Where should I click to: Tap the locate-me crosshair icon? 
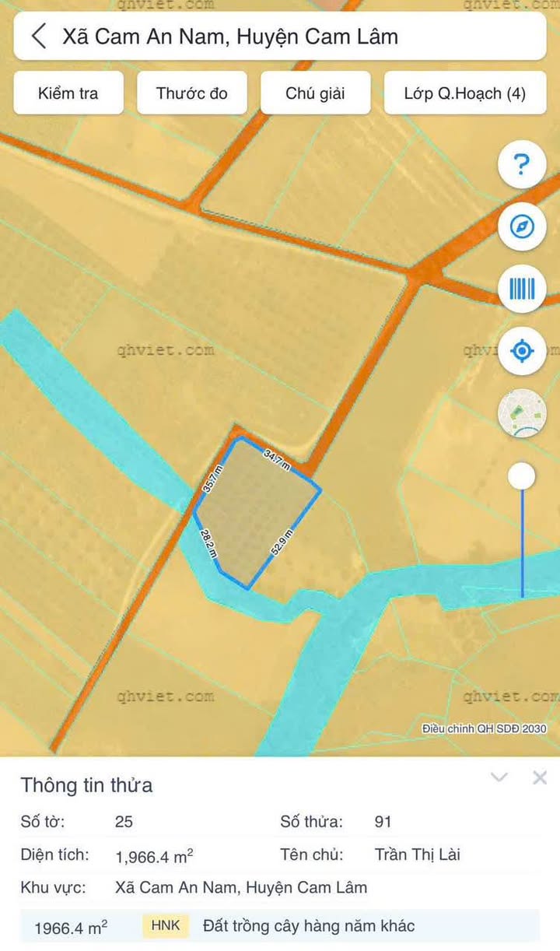522,352
